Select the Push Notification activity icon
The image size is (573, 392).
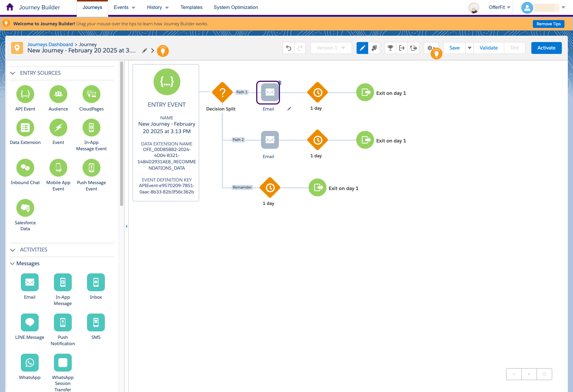(x=63, y=322)
